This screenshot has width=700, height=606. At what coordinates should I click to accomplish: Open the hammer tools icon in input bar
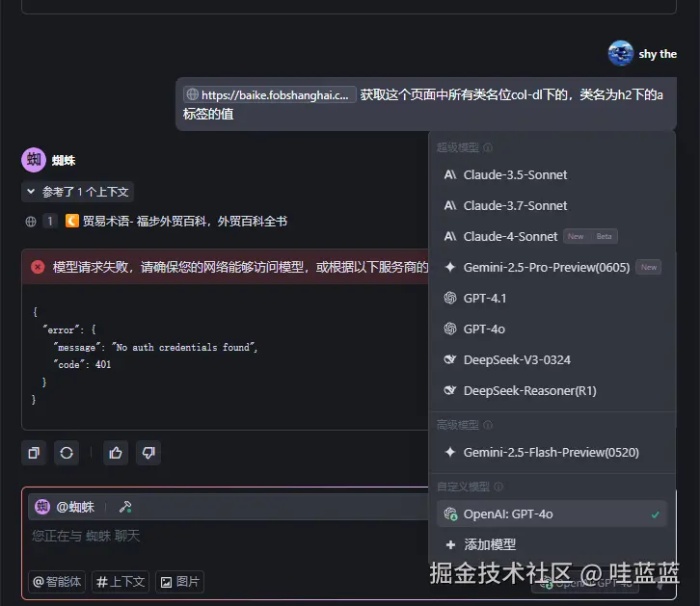pos(124,507)
